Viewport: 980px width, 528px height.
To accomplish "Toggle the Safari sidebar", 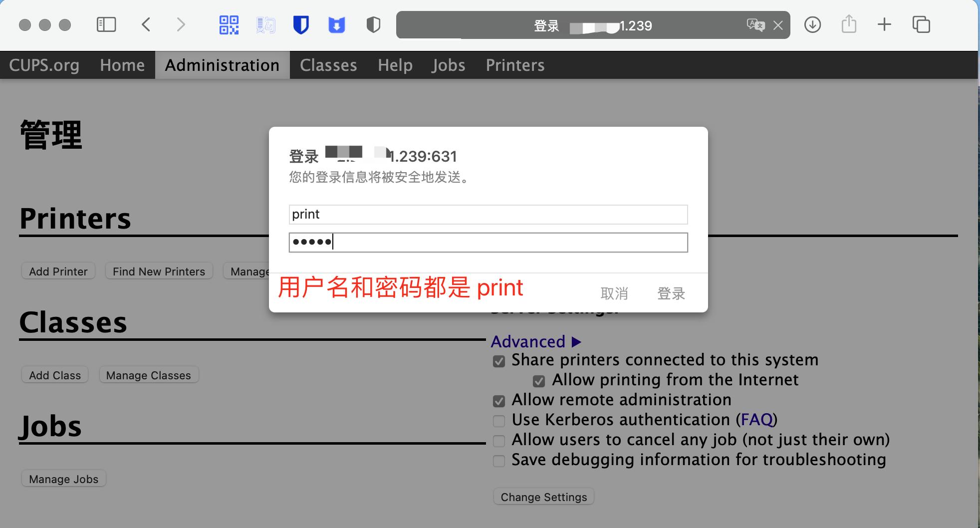I will (106, 24).
